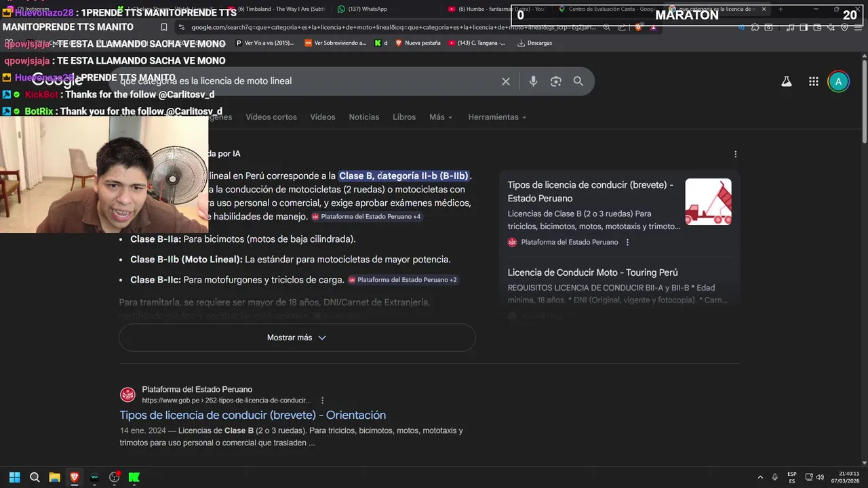Click the magnifier search submit icon
The width and height of the screenshot is (868, 488).
(x=578, y=81)
